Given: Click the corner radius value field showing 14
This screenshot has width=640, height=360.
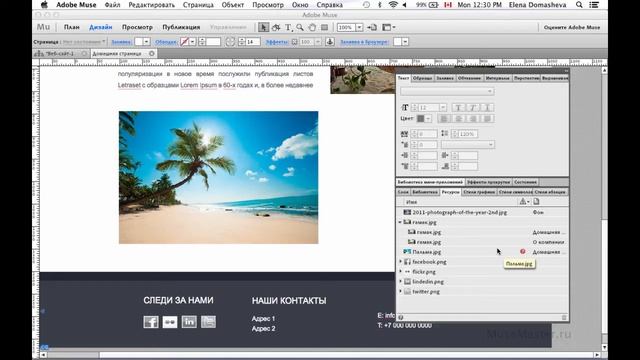Looking at the screenshot, I should click(x=253, y=42).
